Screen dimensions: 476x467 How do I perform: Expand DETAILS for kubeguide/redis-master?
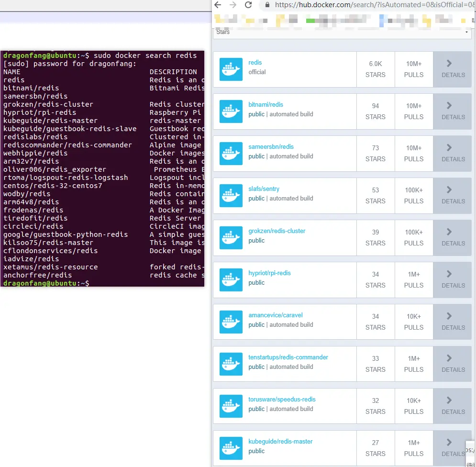[x=453, y=448]
